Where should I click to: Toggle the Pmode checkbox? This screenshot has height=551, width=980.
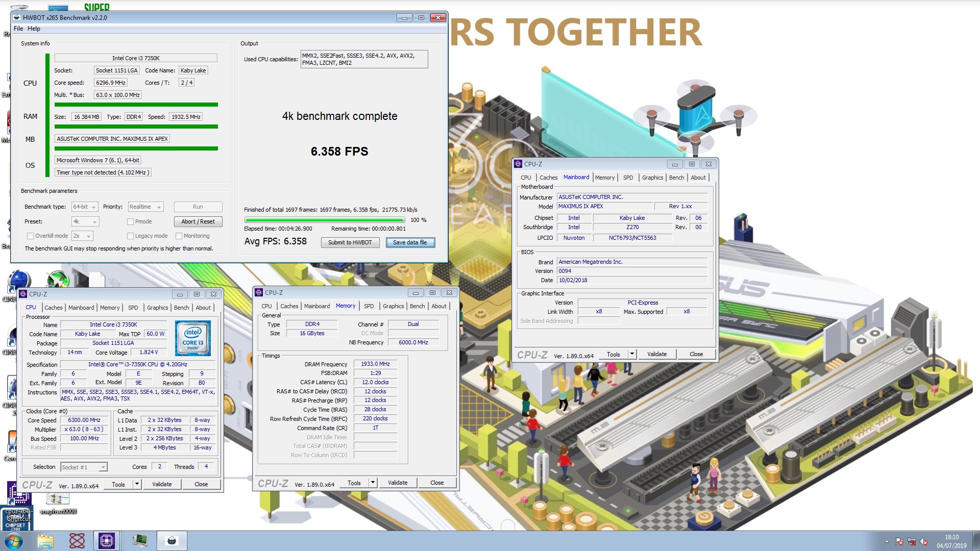tap(130, 221)
